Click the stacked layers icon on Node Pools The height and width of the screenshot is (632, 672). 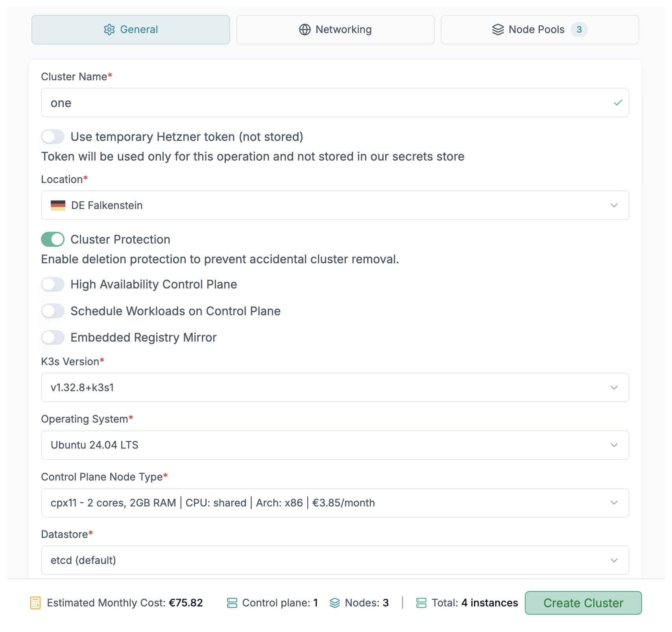point(498,30)
